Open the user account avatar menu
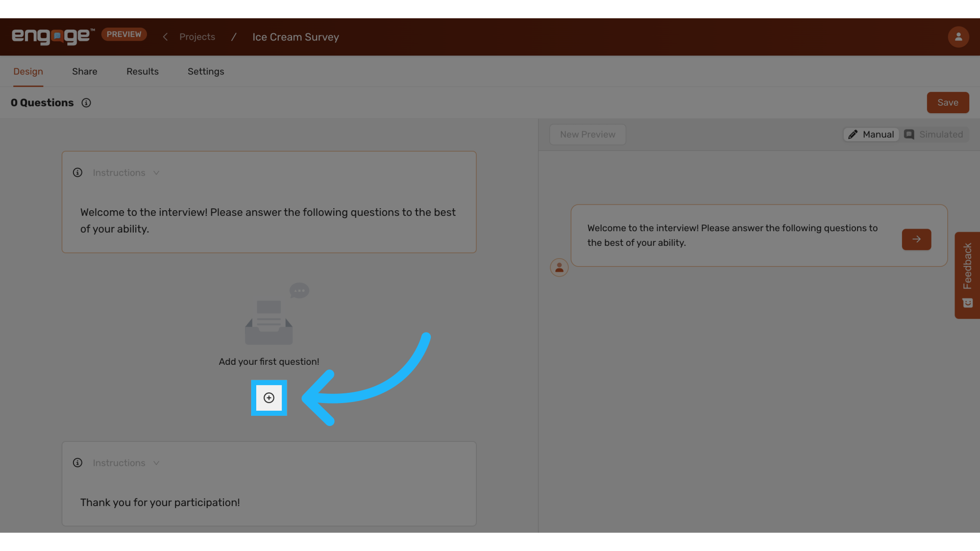 coord(958,37)
